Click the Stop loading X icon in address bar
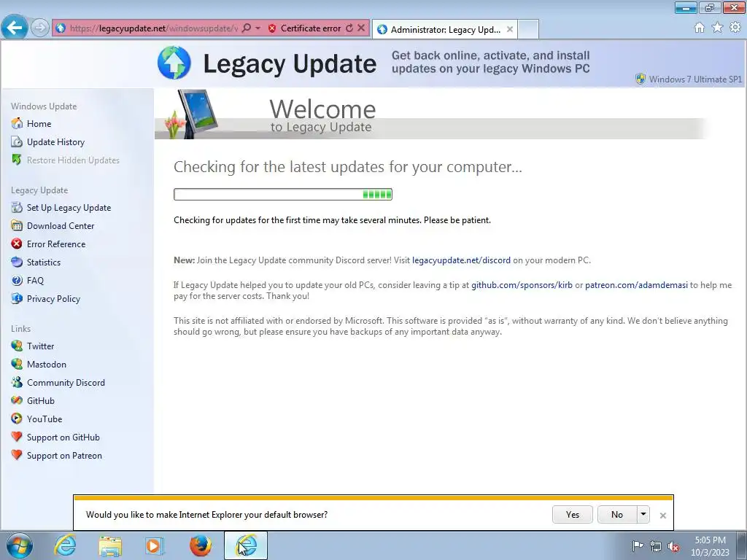Viewport: 747px width, 560px height. tap(361, 28)
